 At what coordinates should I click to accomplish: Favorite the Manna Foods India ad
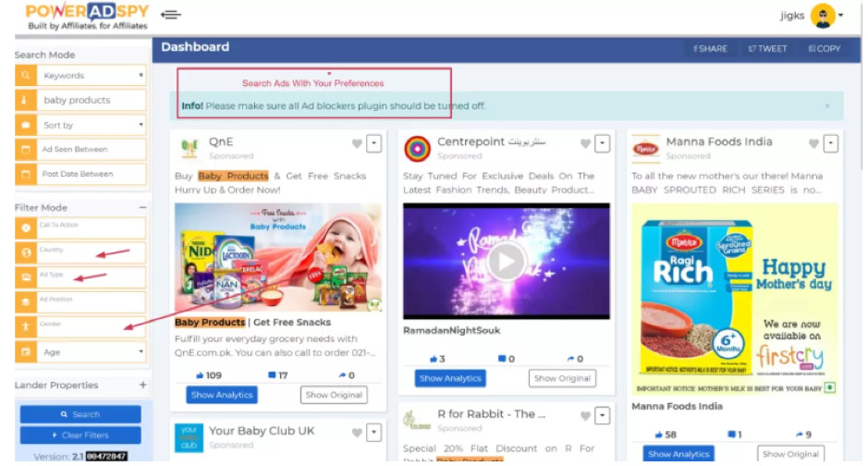(813, 144)
